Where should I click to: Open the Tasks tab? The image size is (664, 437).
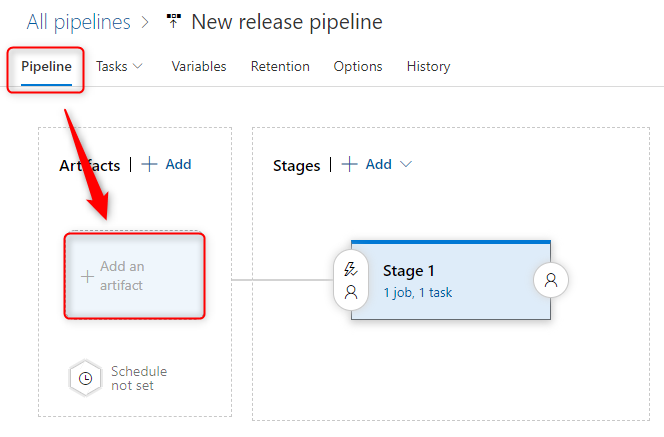click(x=111, y=66)
